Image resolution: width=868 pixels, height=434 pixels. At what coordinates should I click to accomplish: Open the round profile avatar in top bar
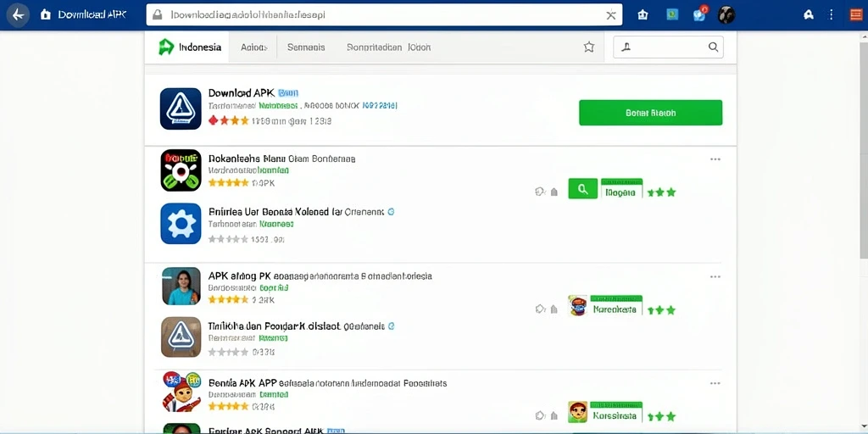click(726, 15)
